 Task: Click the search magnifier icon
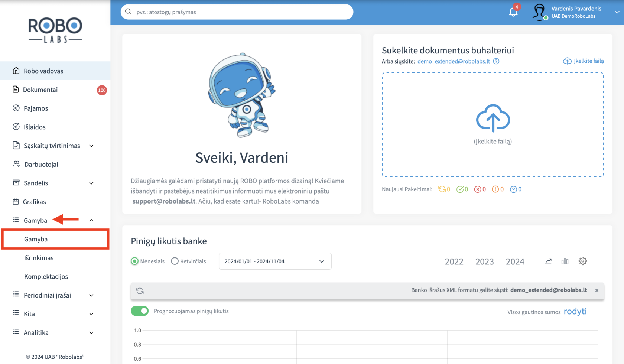coord(129,12)
